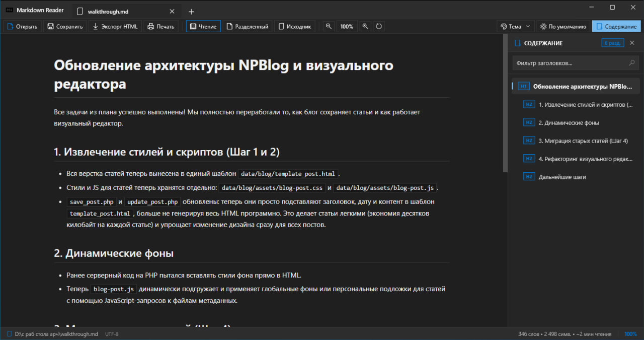Click the 100% zoom indicator in status bar
The width and height of the screenshot is (644, 340).
click(630, 334)
